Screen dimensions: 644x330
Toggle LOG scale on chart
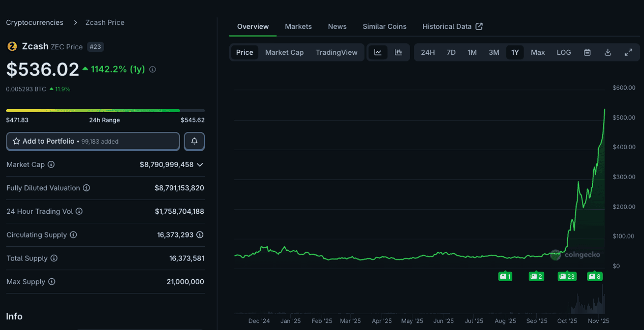pyautogui.click(x=564, y=52)
